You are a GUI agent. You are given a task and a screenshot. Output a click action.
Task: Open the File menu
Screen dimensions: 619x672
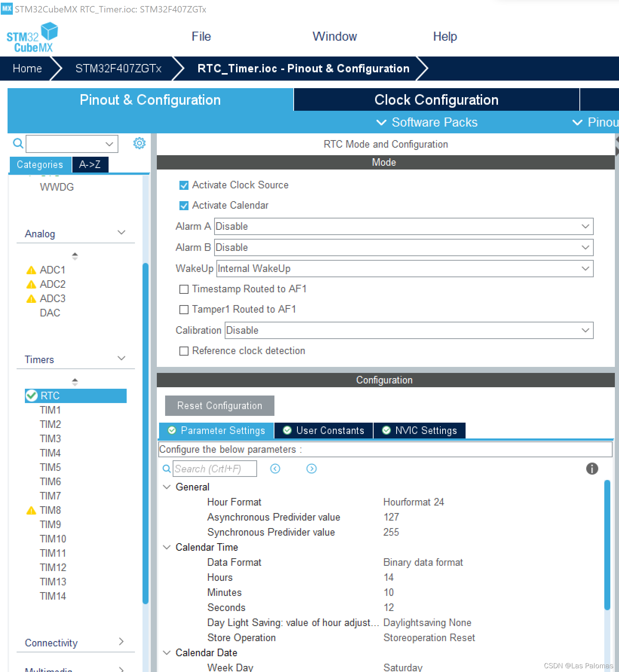(201, 37)
